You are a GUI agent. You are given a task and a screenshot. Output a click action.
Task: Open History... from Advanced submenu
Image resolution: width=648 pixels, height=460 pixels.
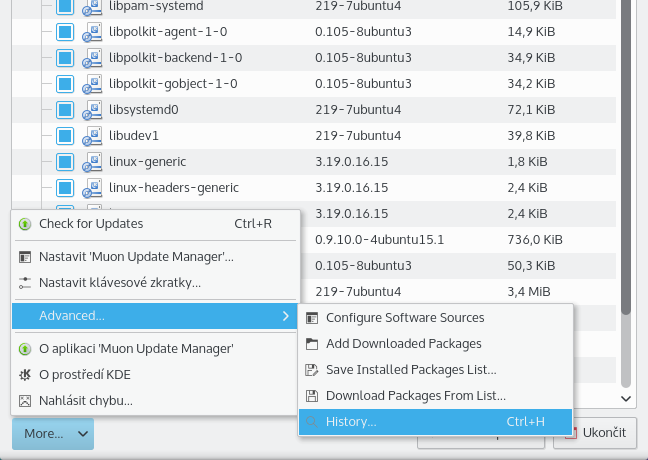(x=436, y=422)
